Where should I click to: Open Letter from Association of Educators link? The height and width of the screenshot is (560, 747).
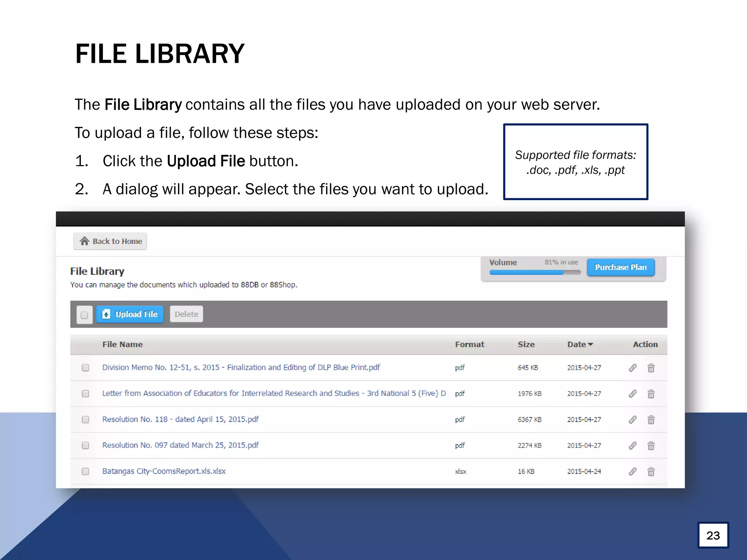coord(274,393)
